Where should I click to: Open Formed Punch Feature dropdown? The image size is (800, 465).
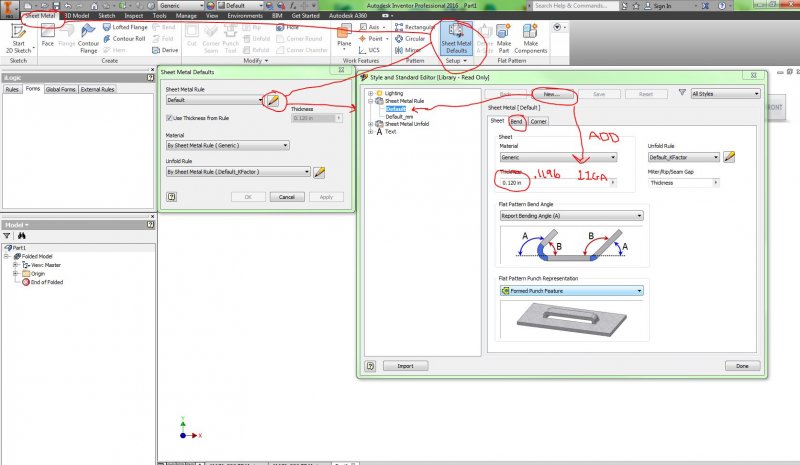pyautogui.click(x=571, y=291)
